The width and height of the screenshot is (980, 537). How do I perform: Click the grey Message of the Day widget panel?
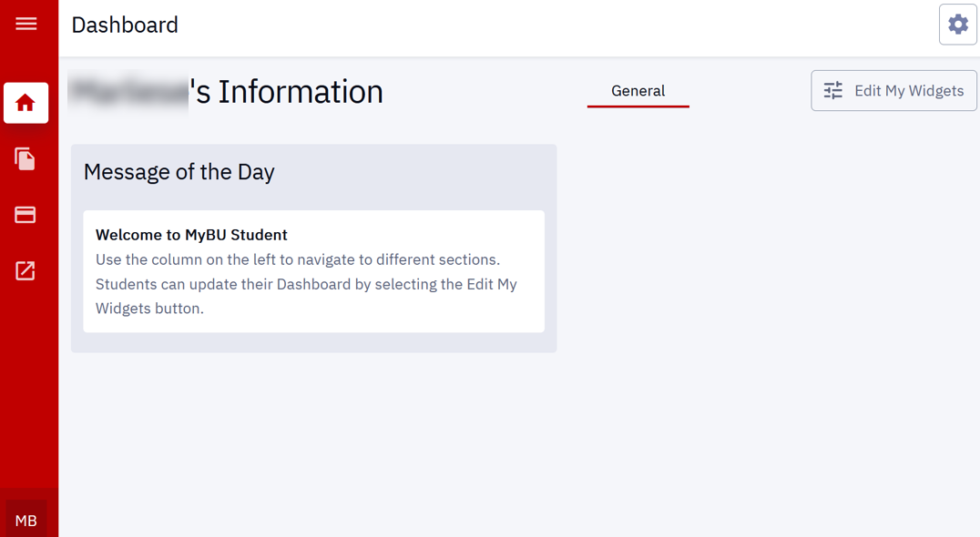tap(410, 173)
